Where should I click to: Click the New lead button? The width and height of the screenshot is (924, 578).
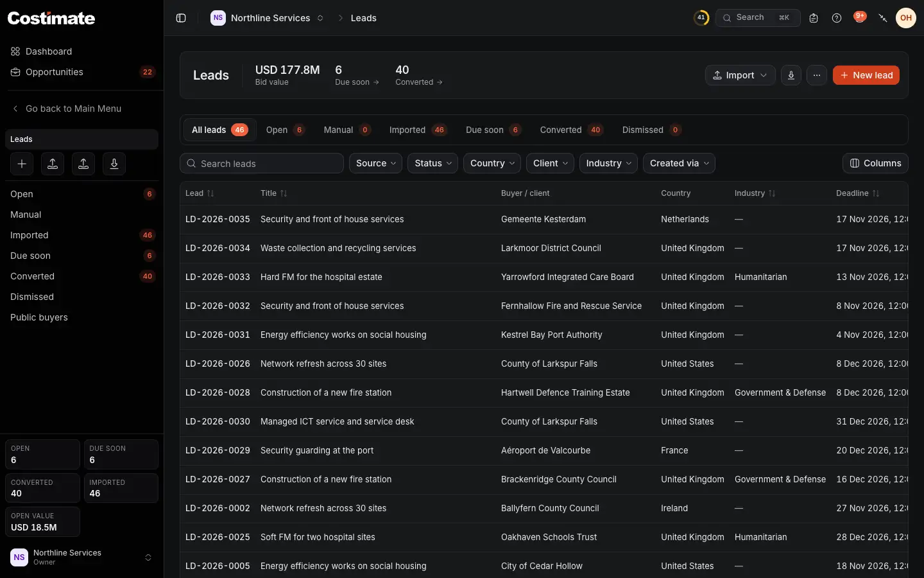[x=866, y=75]
